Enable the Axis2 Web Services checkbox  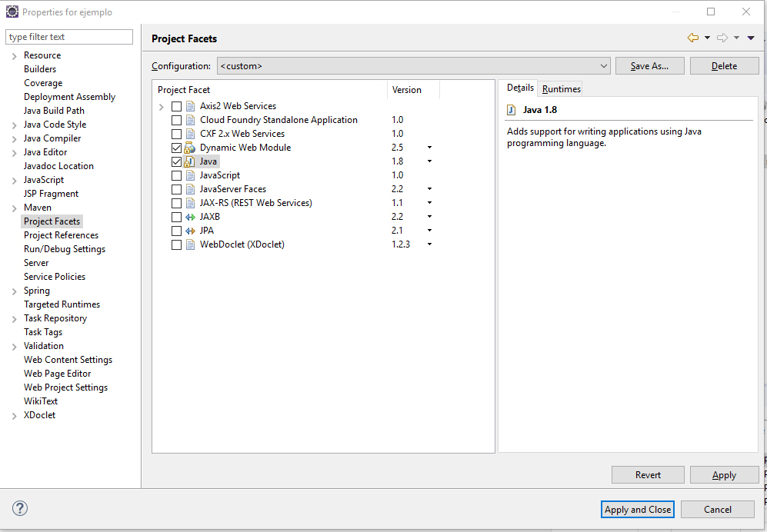coord(177,106)
